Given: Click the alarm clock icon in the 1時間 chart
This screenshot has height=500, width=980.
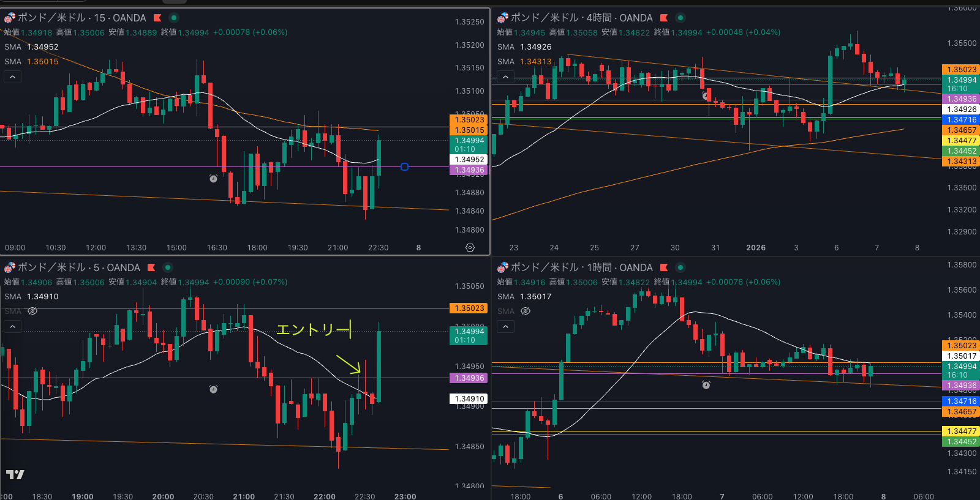Looking at the screenshot, I should 706,385.
